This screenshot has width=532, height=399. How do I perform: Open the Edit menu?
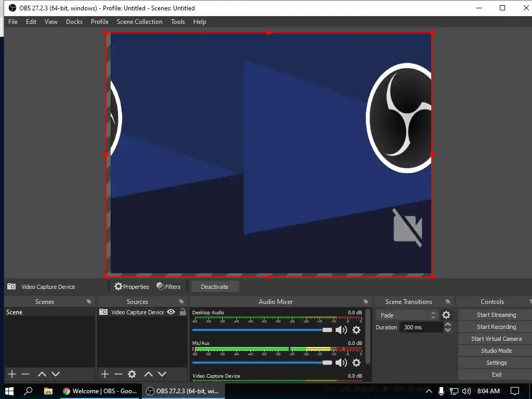(x=31, y=22)
